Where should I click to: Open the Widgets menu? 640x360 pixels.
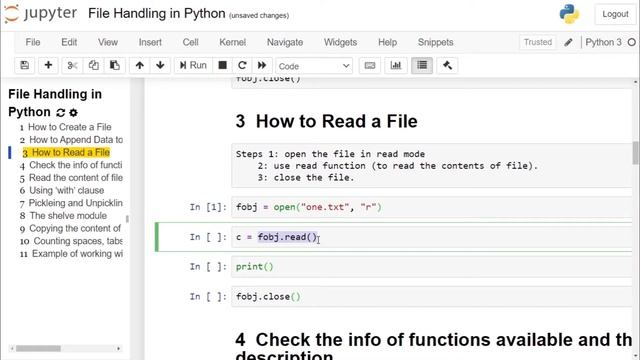click(340, 42)
